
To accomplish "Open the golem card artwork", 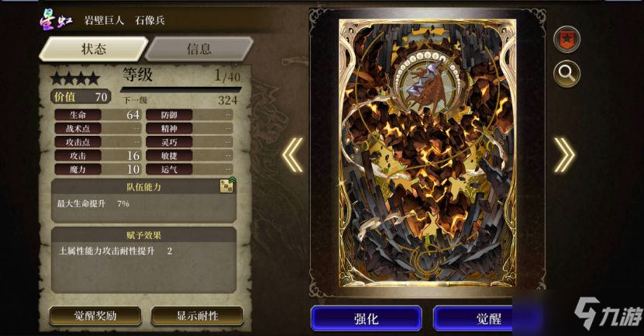I will pos(427,153).
